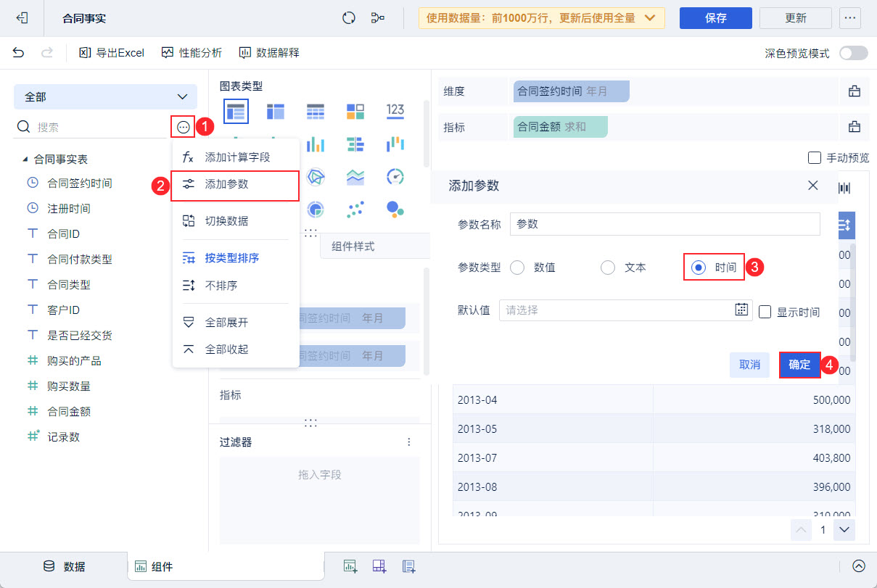Check the 显示时间 checkbox
877x588 pixels.
coord(765,312)
